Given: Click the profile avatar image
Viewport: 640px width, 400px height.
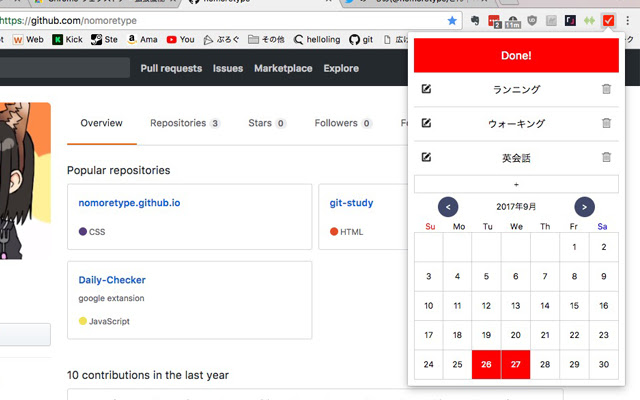Looking at the screenshot, I should click(x=25, y=181).
